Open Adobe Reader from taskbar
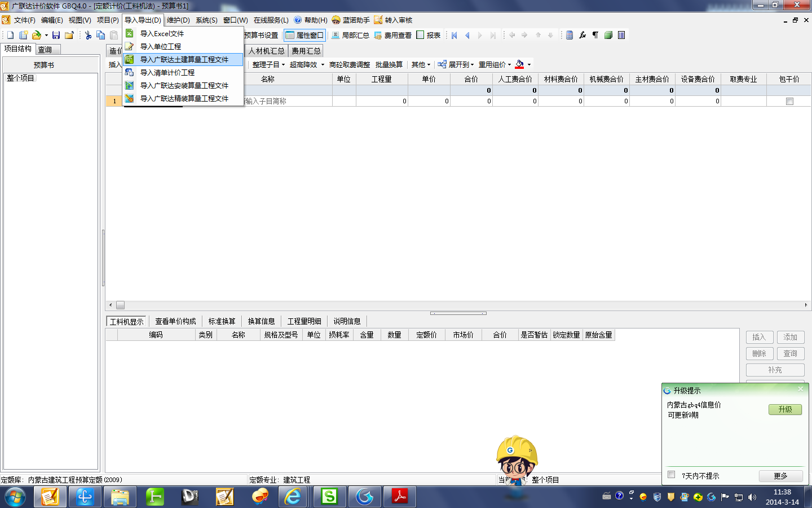Viewport: 812px width, 508px height. tap(400, 497)
